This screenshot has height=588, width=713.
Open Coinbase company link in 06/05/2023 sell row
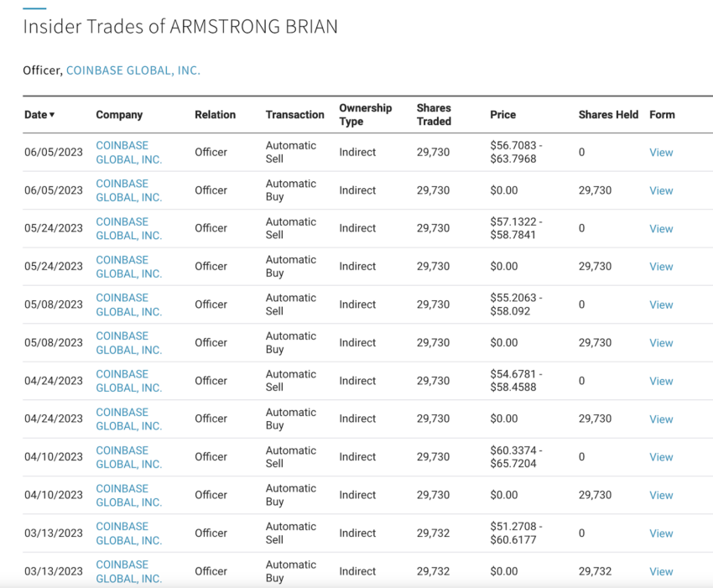tap(128, 153)
